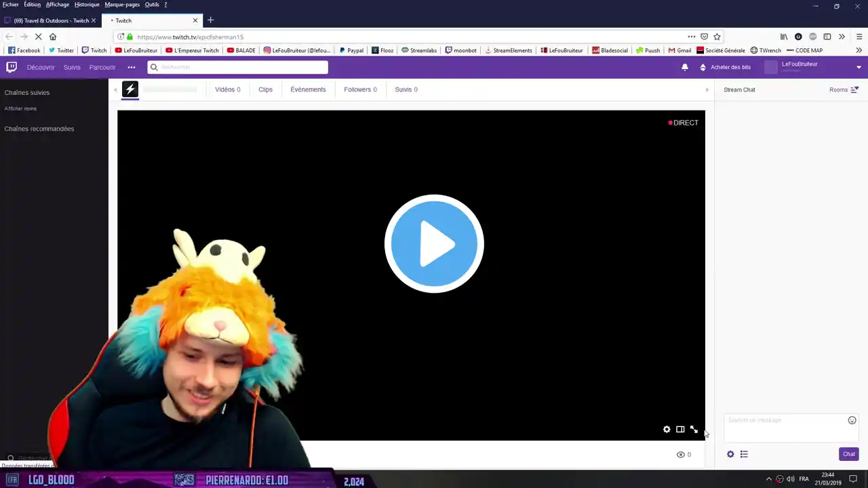868x488 pixels.
Task: Enter fullscreen on the video player
Action: click(x=694, y=429)
